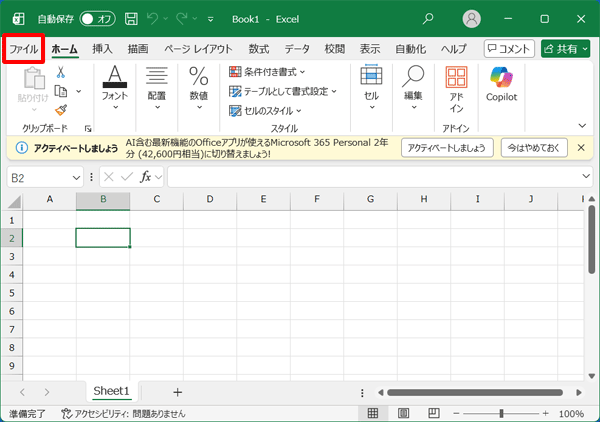
Task: Click the insert function fx icon
Action: [146, 177]
